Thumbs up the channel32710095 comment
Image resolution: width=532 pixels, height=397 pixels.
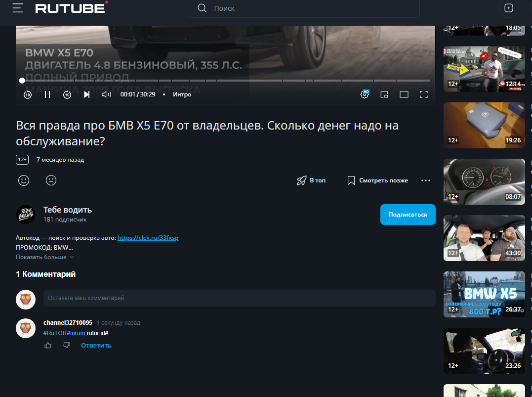48,346
